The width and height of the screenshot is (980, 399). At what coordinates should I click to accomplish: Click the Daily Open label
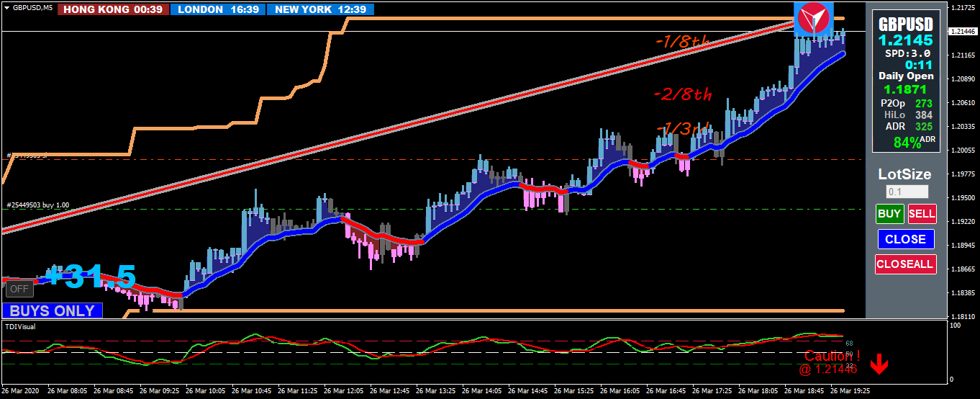point(906,76)
